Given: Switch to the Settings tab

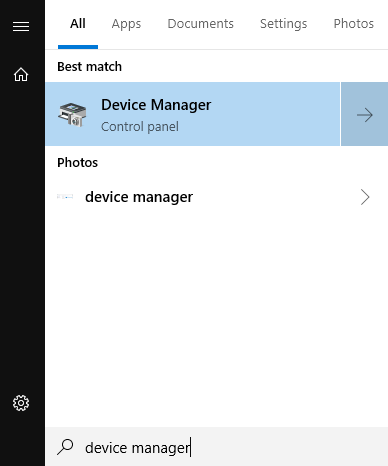Looking at the screenshot, I should (284, 24).
